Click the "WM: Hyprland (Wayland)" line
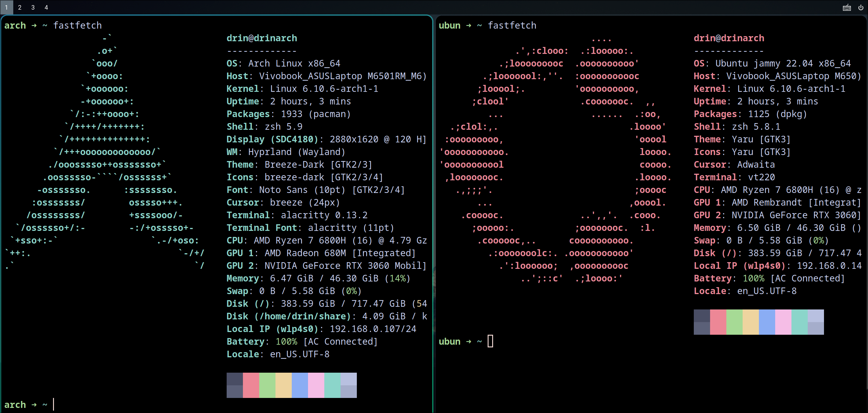The width and height of the screenshot is (868, 413). 286,152
